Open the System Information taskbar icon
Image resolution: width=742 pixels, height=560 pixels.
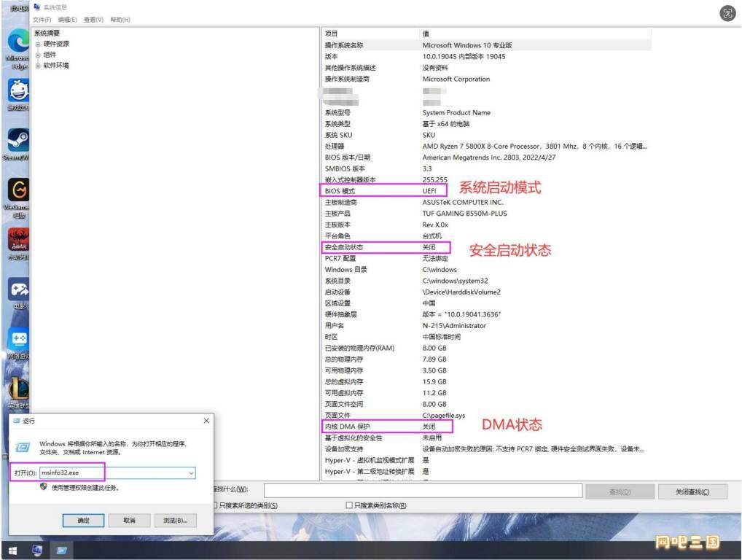[x=37, y=551]
